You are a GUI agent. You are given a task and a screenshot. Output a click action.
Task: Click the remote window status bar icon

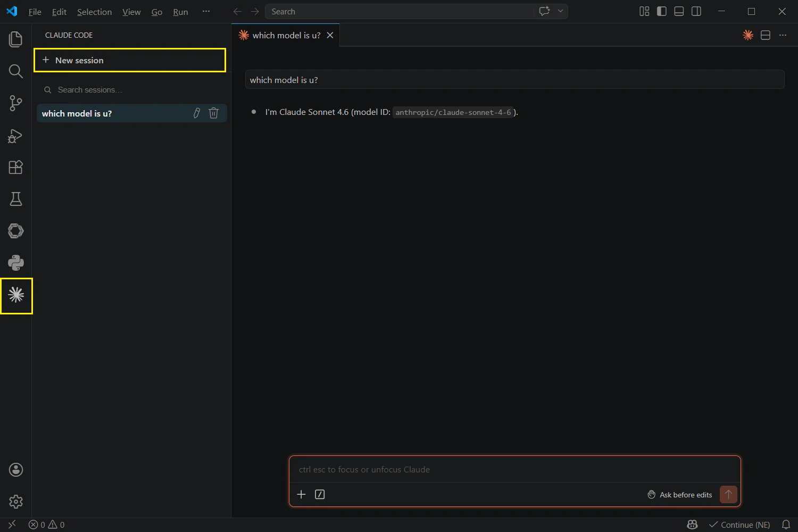pos(12,525)
